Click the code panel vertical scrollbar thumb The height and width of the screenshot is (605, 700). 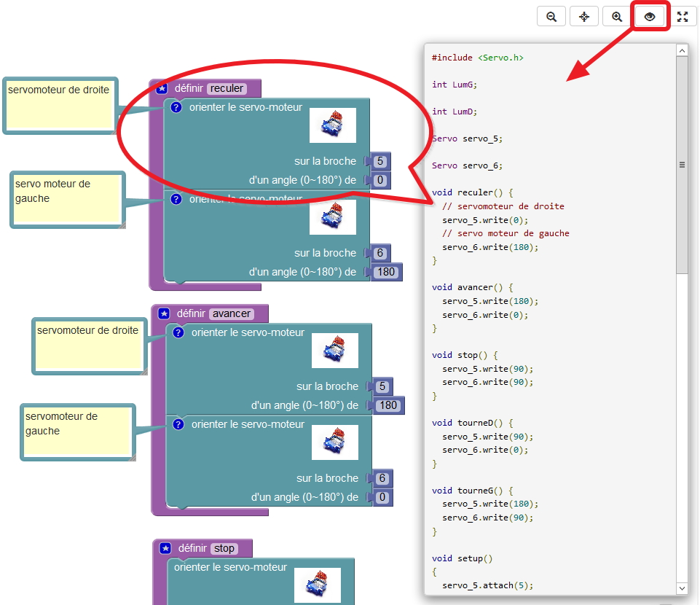[x=682, y=165]
